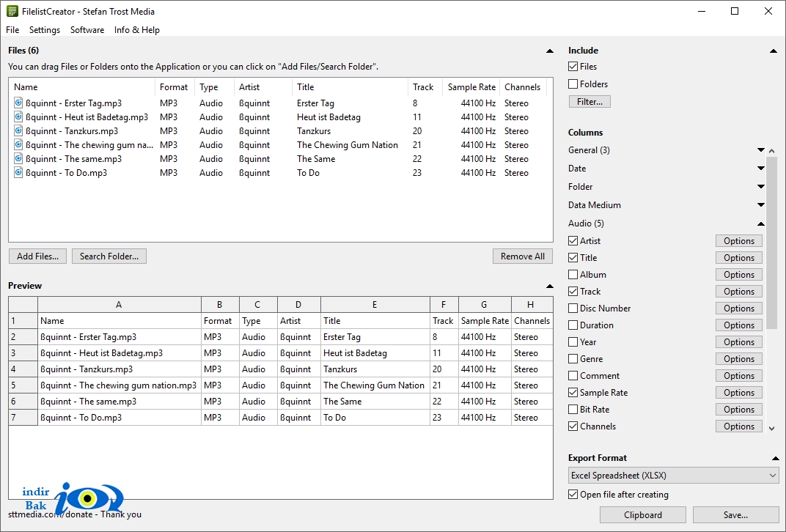Viewport: 786px width, 532px height.
Task: Open Options for the Channels column
Action: pos(739,426)
